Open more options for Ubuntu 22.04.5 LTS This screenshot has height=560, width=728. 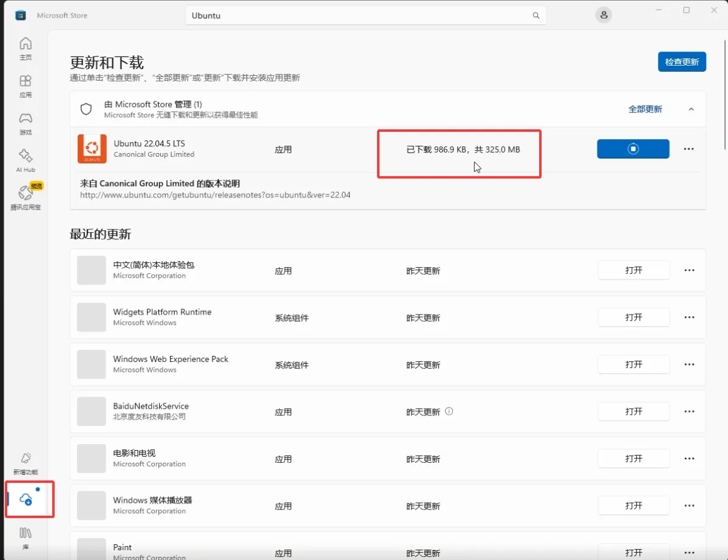(689, 149)
